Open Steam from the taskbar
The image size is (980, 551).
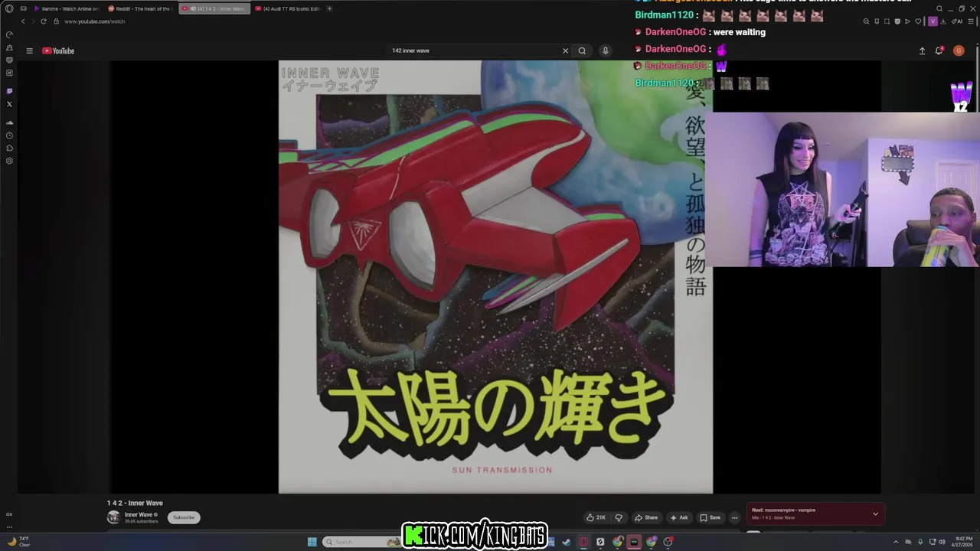[x=566, y=542]
